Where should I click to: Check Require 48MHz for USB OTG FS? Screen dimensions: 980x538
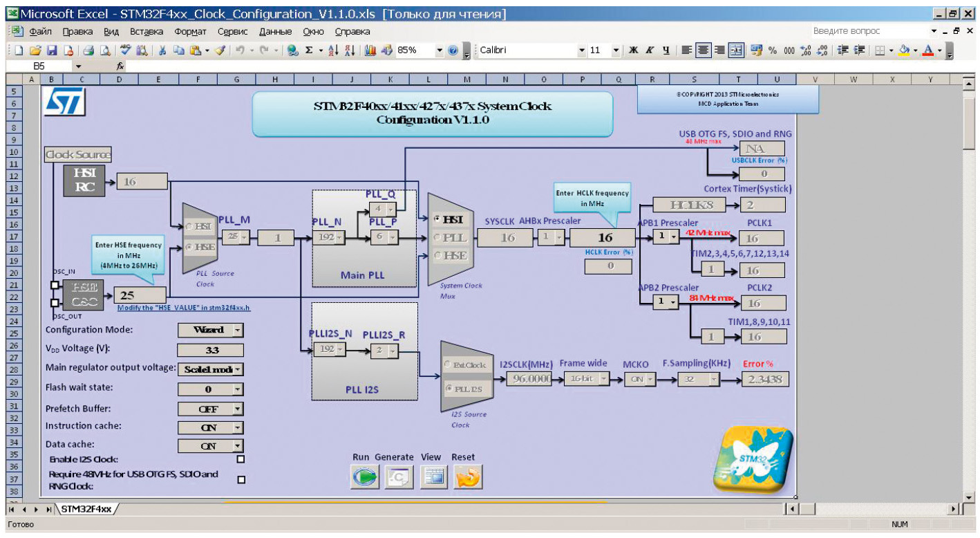click(x=241, y=479)
